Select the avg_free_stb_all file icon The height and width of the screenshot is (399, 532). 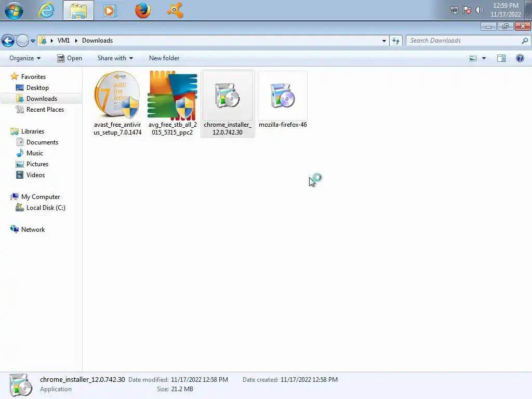click(172, 96)
